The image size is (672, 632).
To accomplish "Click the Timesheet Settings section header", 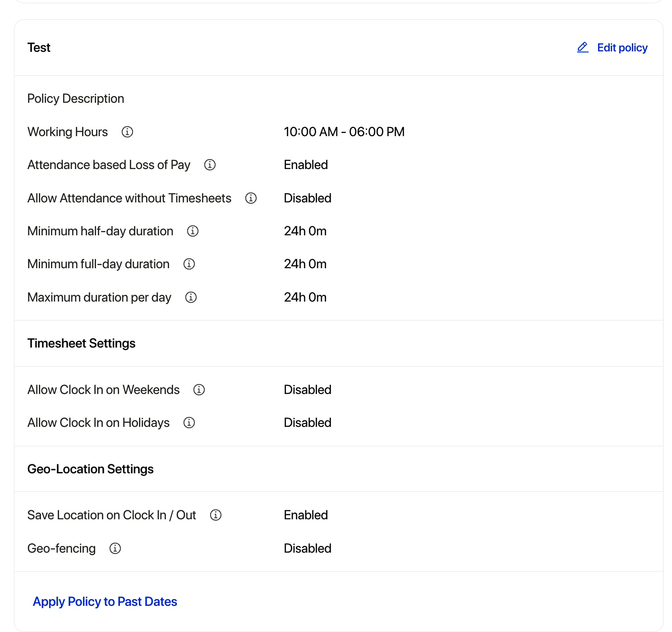I will point(81,343).
